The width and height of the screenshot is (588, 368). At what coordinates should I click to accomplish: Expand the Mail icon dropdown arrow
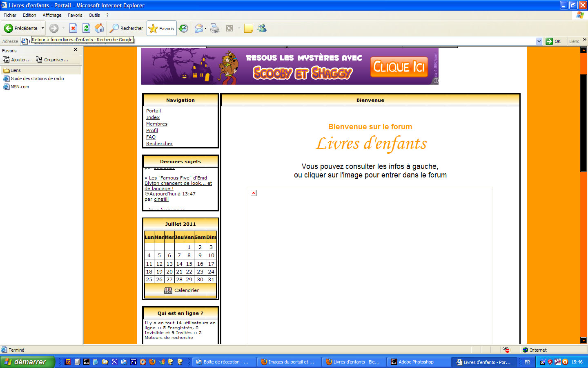tap(205, 28)
